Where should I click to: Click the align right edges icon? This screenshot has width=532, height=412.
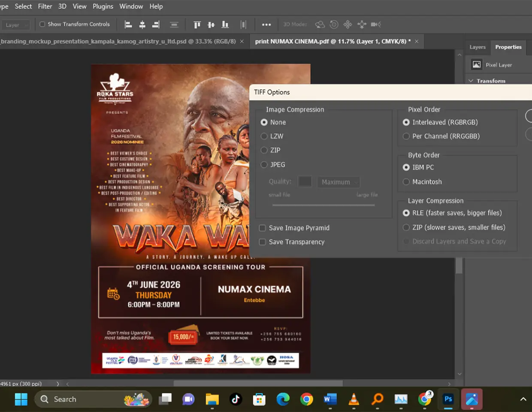(x=156, y=24)
